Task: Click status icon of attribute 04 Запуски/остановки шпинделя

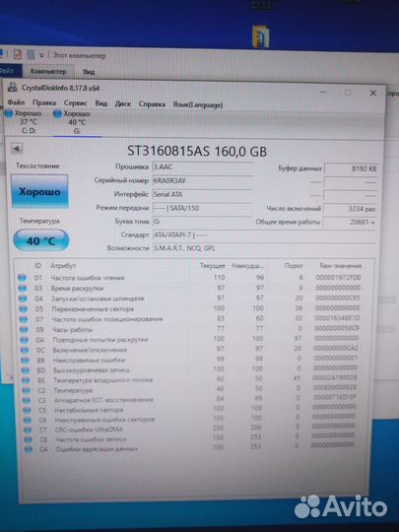Action: tap(23, 299)
